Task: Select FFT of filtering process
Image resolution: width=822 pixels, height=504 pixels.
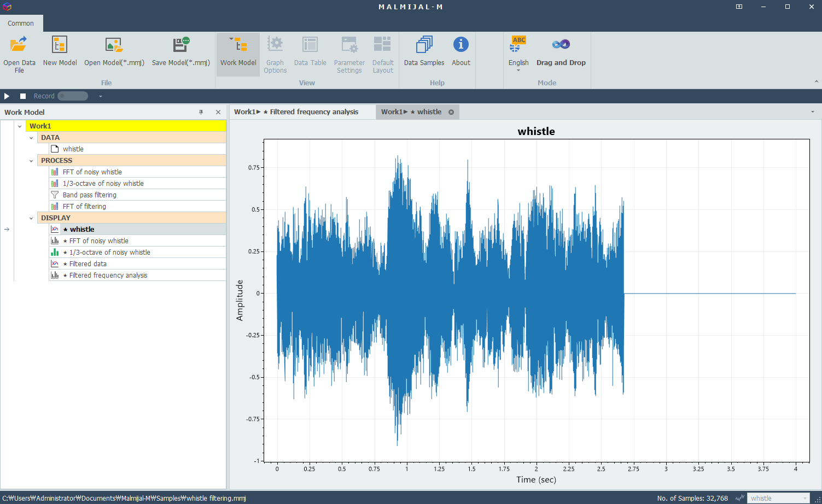Action: [x=137, y=207]
